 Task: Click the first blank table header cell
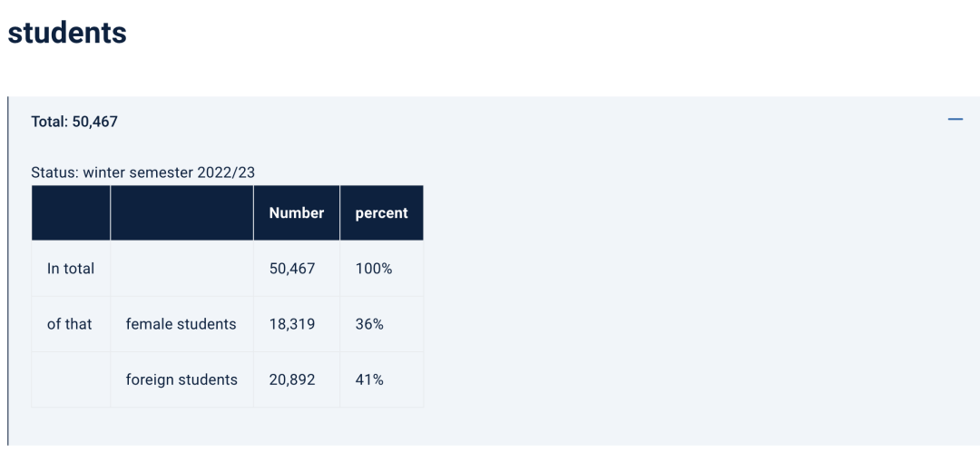(71, 212)
